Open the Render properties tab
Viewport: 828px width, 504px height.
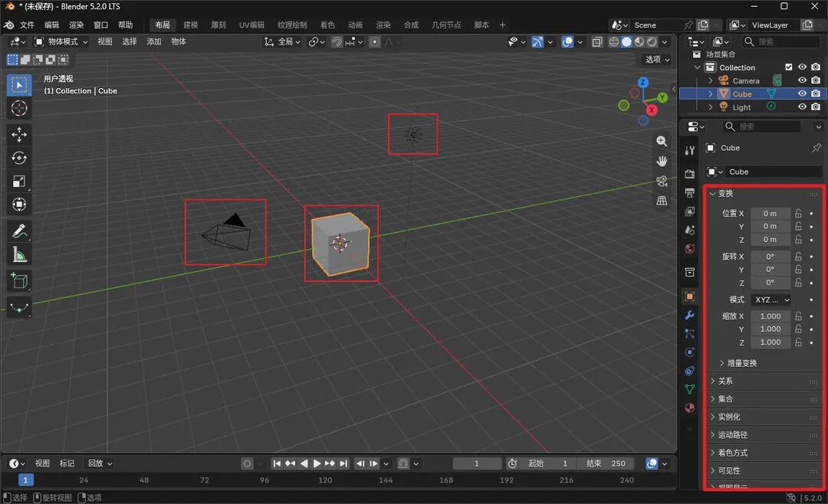(x=690, y=174)
